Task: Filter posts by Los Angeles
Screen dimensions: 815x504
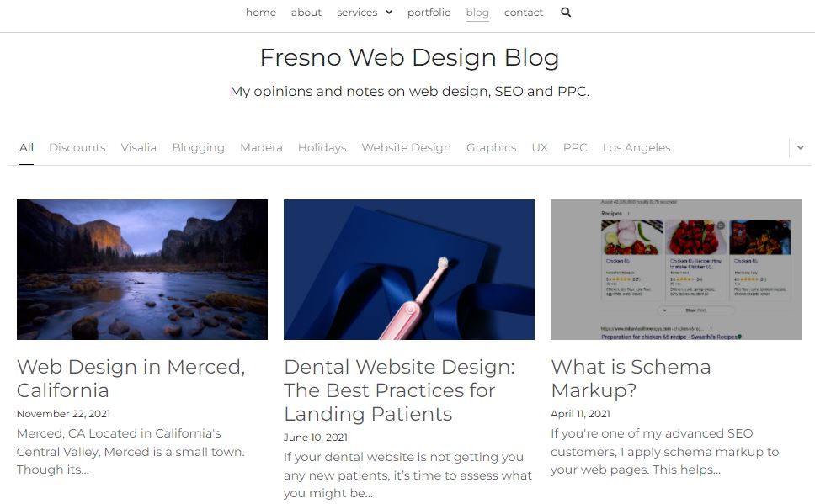Action: pyautogui.click(x=636, y=147)
